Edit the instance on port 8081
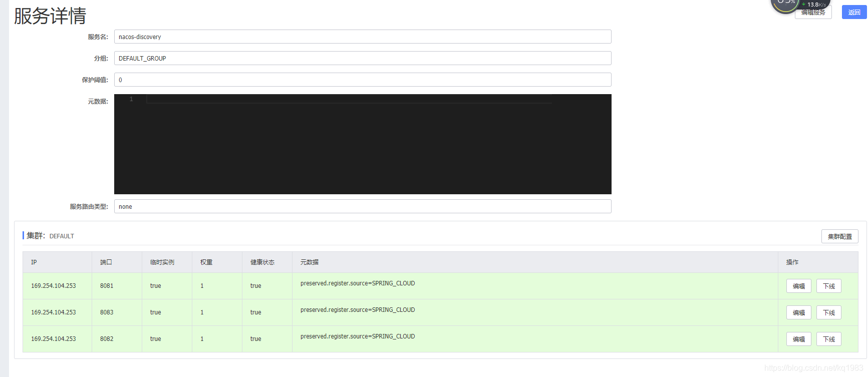868x377 pixels. [798, 286]
